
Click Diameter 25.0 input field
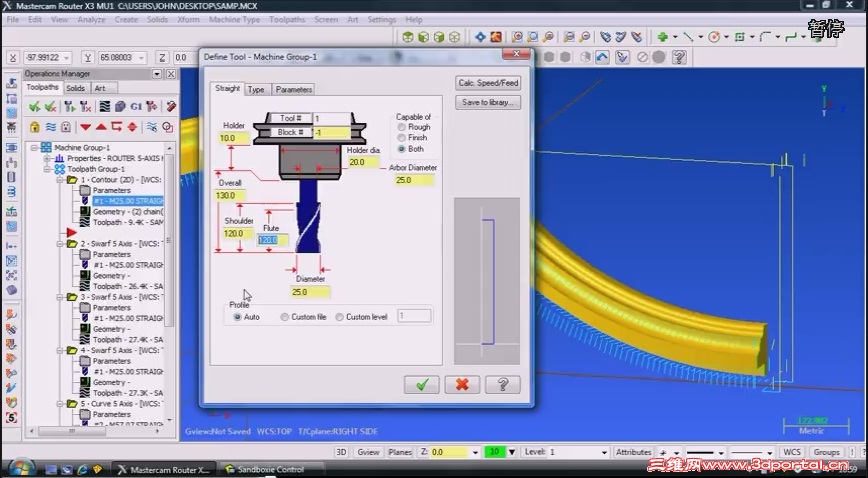click(310, 292)
